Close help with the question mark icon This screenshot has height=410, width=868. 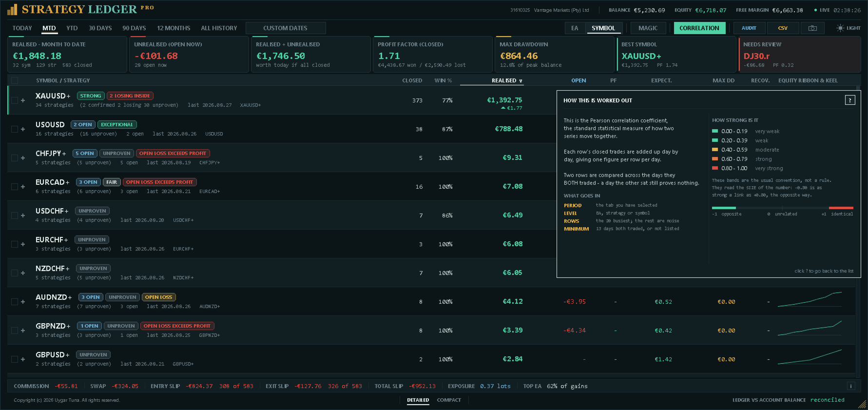click(850, 100)
